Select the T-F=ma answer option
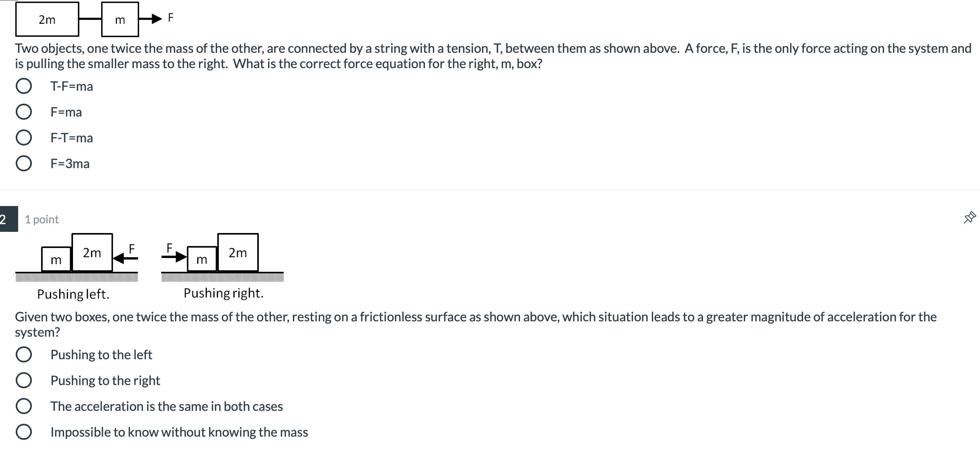The image size is (980, 456). click(25, 85)
